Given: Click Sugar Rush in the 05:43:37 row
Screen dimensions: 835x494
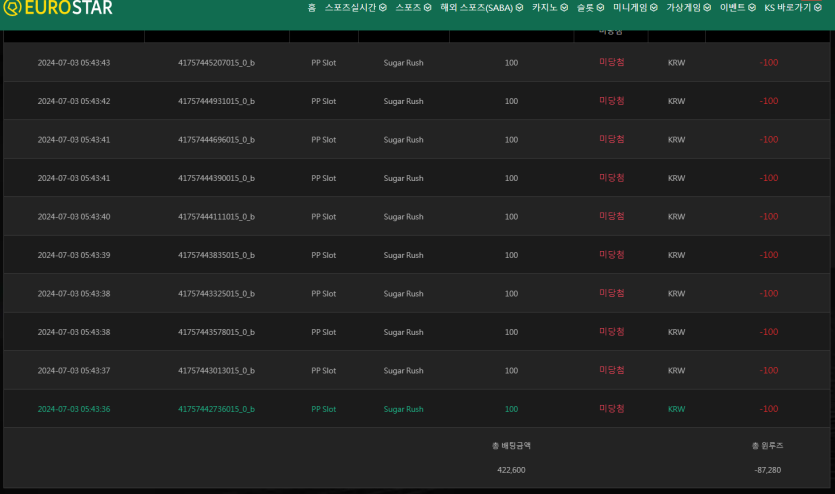Looking at the screenshot, I should click(404, 370).
